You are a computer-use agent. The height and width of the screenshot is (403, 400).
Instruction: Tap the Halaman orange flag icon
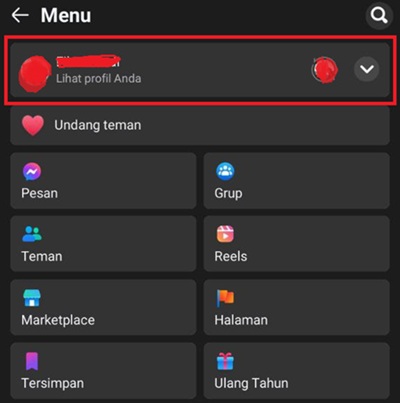click(225, 297)
